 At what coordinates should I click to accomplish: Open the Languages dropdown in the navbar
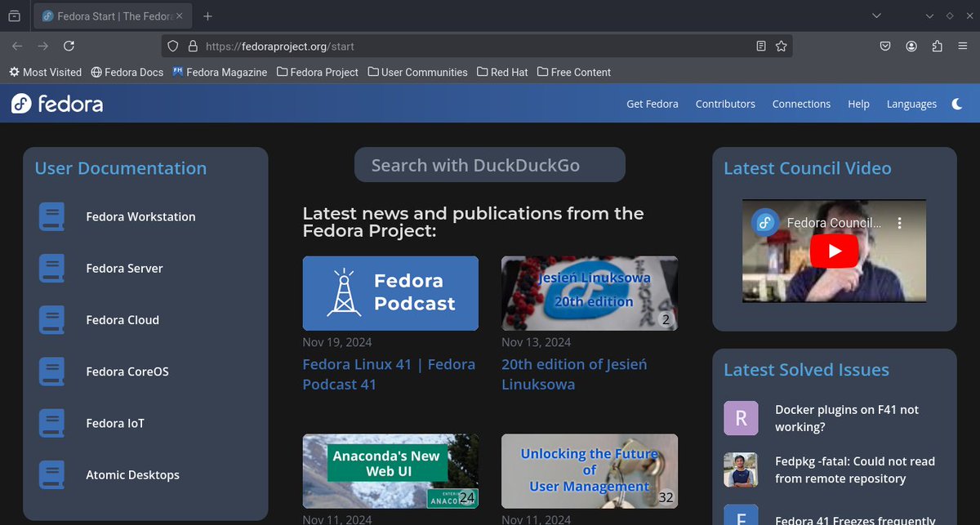coord(911,104)
